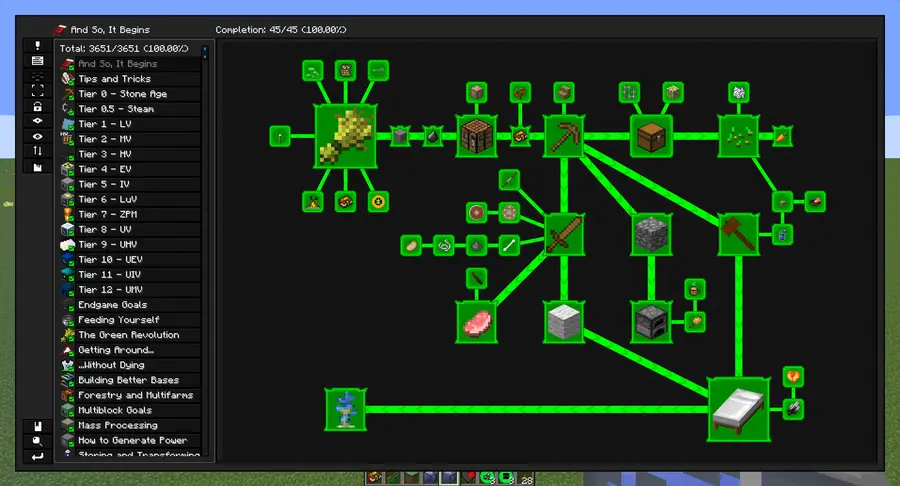This screenshot has width=900, height=486.
Task: Open the wheat bundle quest node
Action: [x=346, y=136]
